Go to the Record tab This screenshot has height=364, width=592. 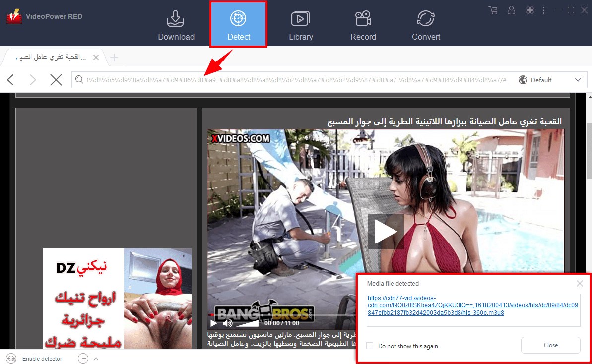point(363,25)
